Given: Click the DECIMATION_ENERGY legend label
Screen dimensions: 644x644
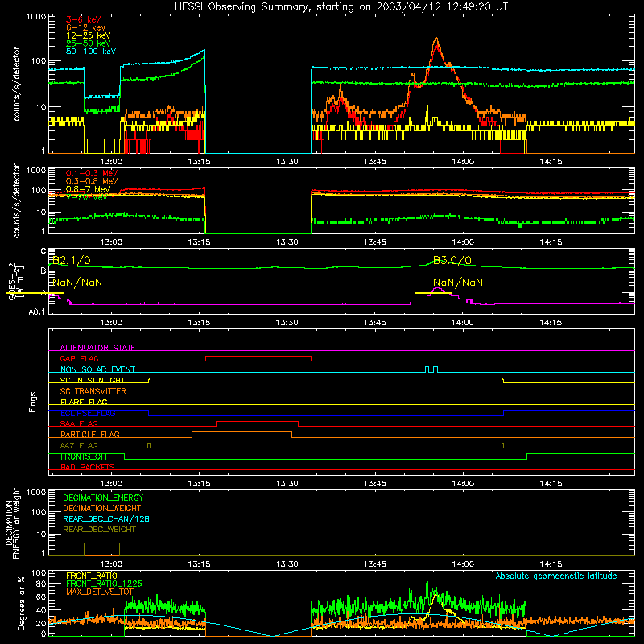Looking at the screenshot, I should pyautogui.click(x=103, y=497).
